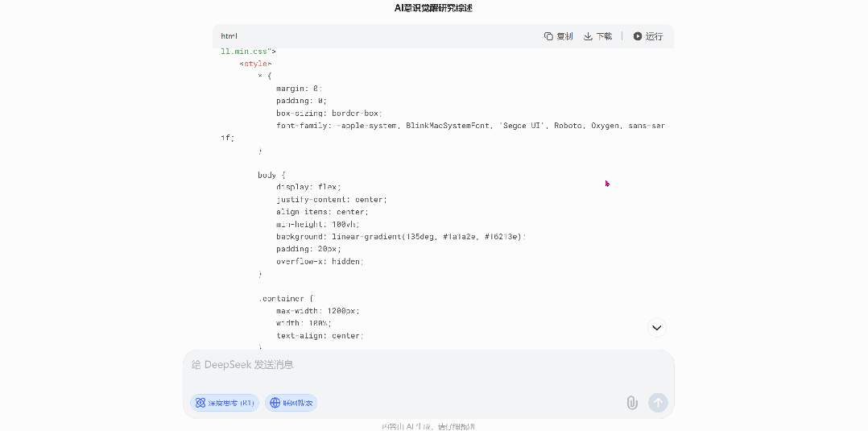The width and height of the screenshot is (868, 431).
Task: Click the red style tag in code
Action: coord(256,64)
